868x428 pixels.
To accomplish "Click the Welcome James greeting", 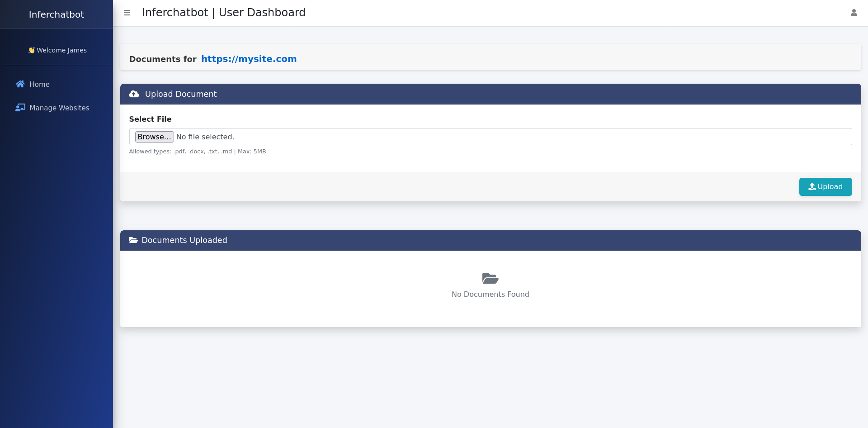I will (61, 50).
